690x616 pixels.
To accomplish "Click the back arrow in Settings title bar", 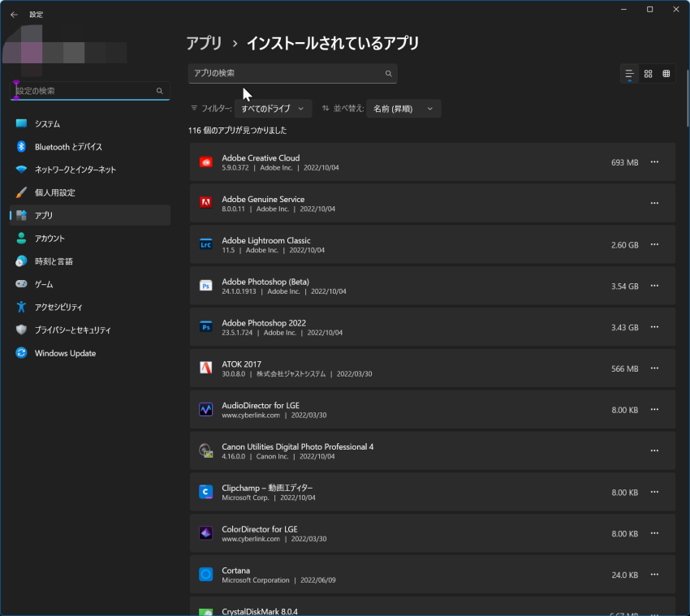I will pyautogui.click(x=14, y=15).
